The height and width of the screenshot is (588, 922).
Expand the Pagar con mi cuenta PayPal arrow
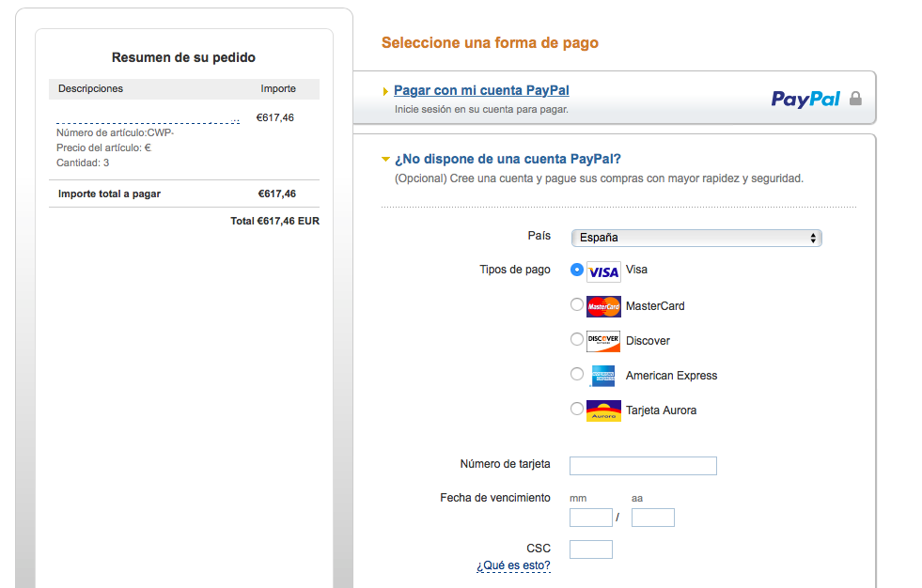[x=385, y=91]
